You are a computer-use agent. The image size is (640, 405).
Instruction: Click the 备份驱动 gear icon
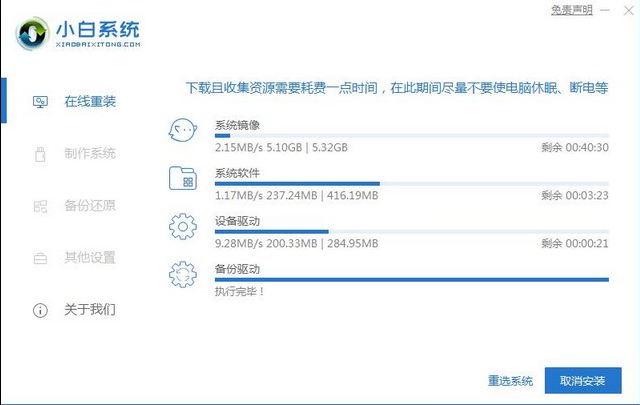(183, 275)
